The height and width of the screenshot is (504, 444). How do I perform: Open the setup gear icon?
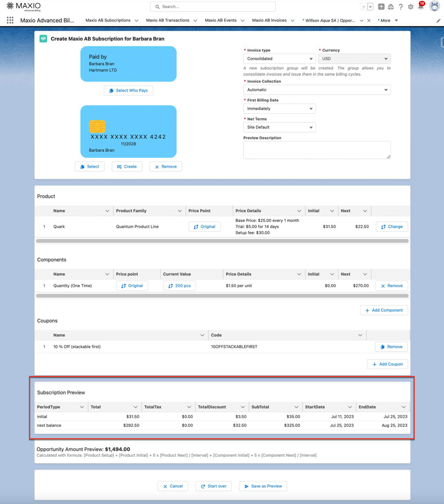coord(410,7)
